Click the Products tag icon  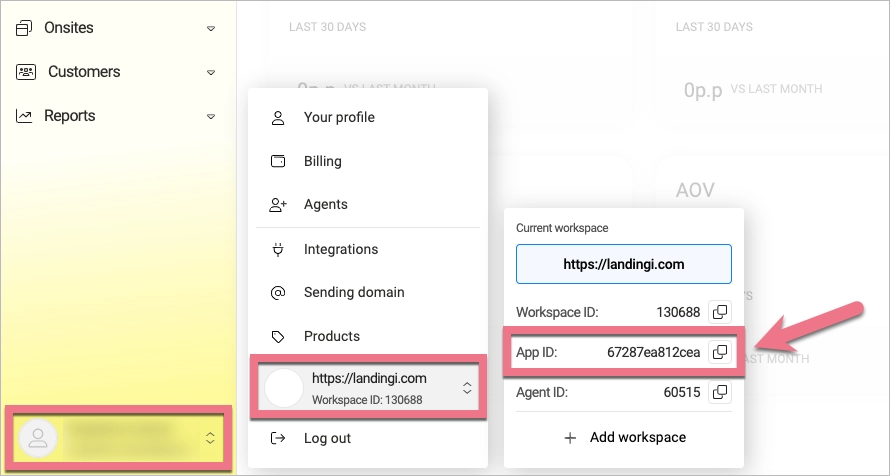click(278, 337)
